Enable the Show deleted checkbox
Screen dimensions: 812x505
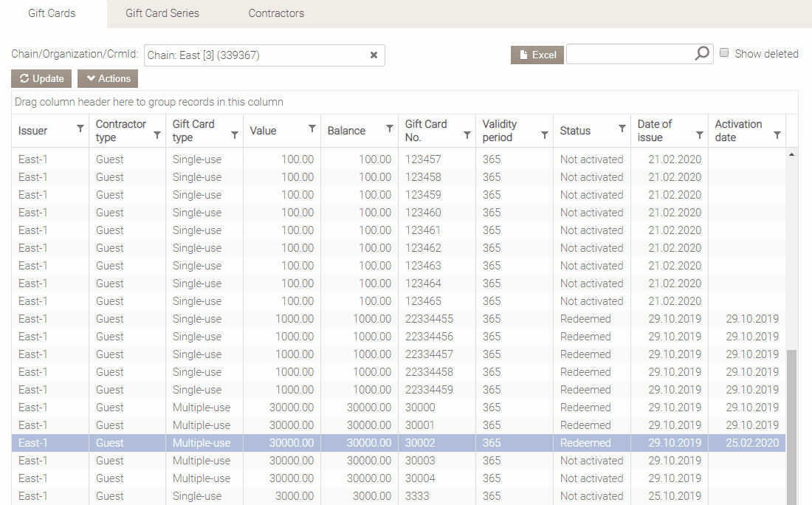click(x=725, y=53)
